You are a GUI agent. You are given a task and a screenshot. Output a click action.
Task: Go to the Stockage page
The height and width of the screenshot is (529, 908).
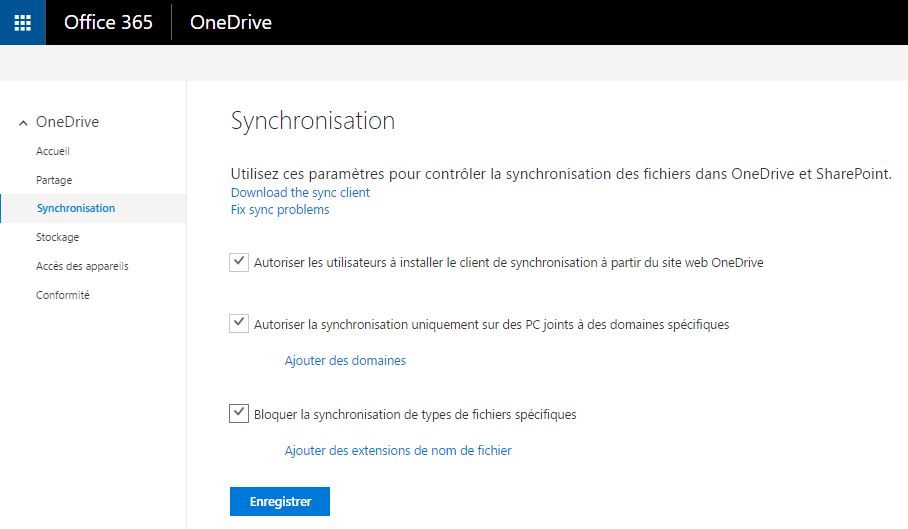58,237
